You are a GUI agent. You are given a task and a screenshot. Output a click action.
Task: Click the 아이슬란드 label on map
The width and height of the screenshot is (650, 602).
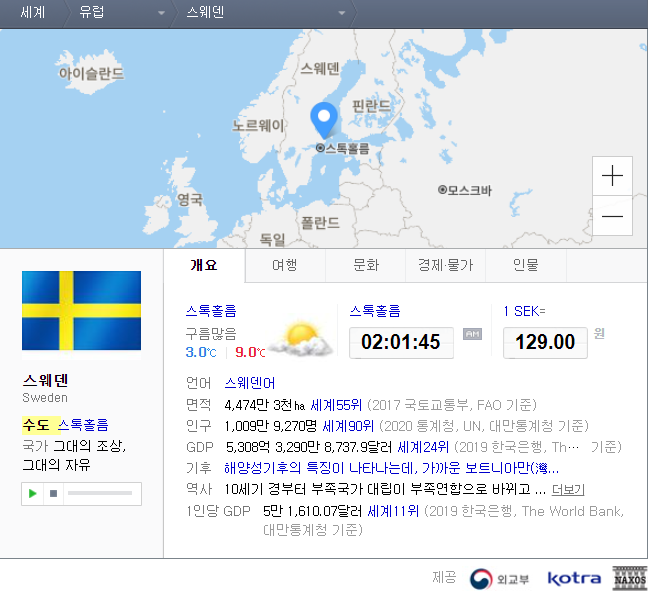[91, 74]
